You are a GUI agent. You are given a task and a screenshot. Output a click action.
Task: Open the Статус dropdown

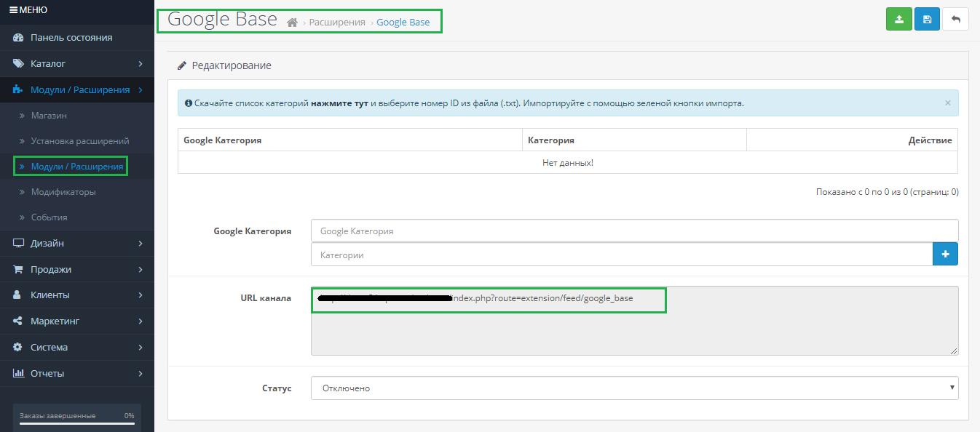[634, 388]
